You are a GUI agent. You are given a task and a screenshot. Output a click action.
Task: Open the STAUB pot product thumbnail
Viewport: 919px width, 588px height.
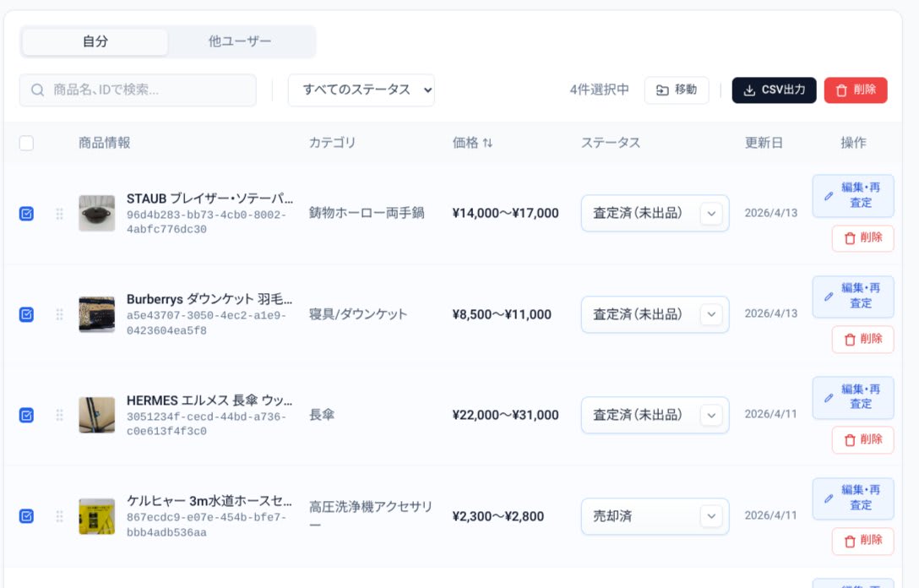[x=97, y=214]
